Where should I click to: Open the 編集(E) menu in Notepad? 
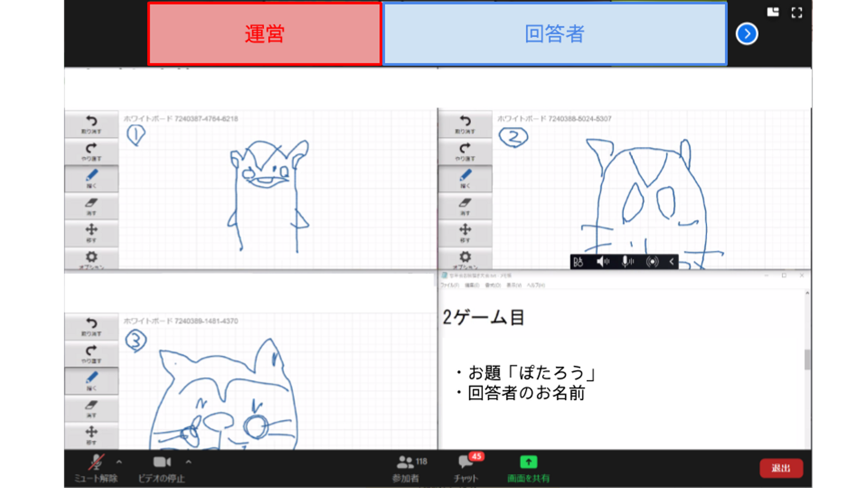(x=473, y=285)
